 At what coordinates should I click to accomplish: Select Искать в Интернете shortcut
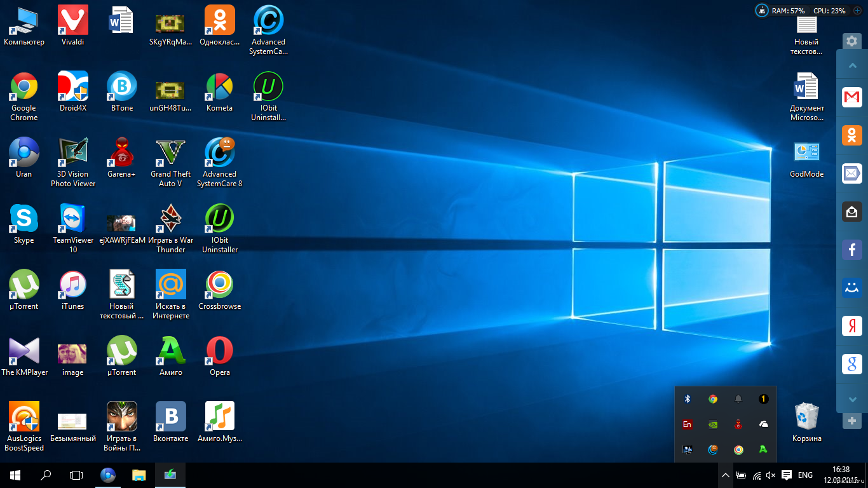[170, 294]
